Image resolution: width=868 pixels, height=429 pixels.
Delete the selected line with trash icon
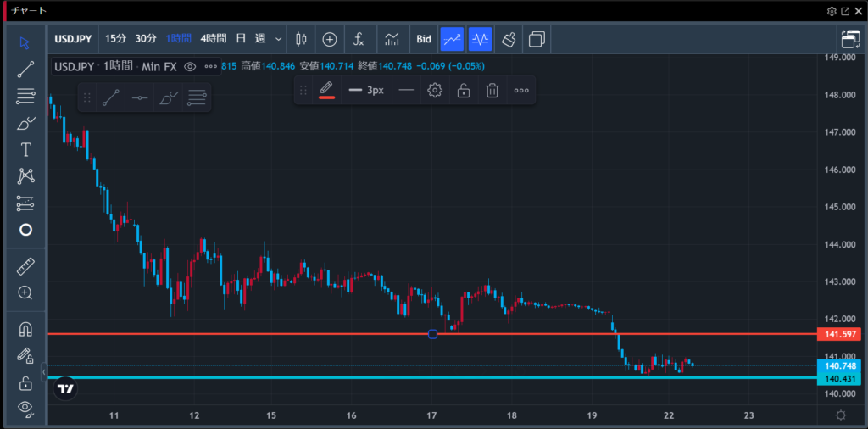[492, 90]
